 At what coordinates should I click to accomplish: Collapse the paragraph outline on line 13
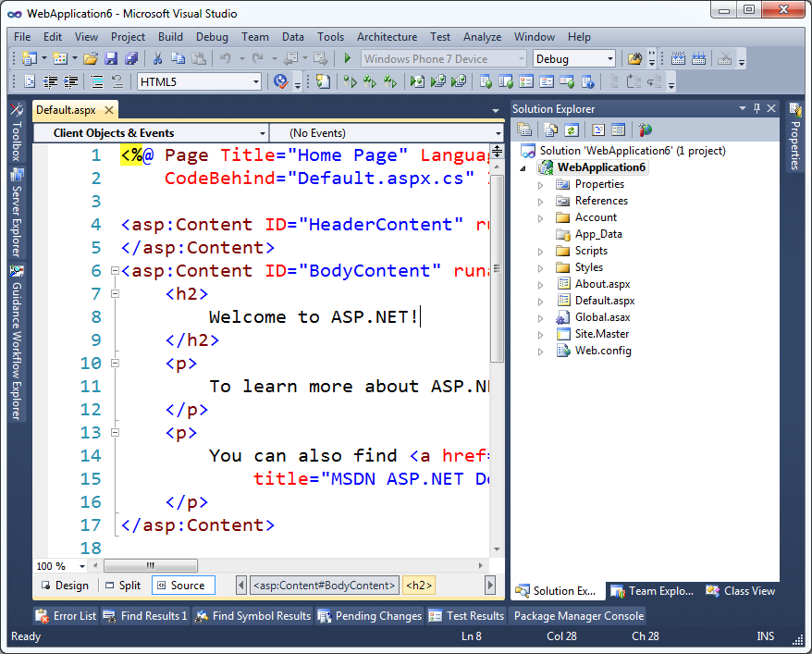point(115,432)
